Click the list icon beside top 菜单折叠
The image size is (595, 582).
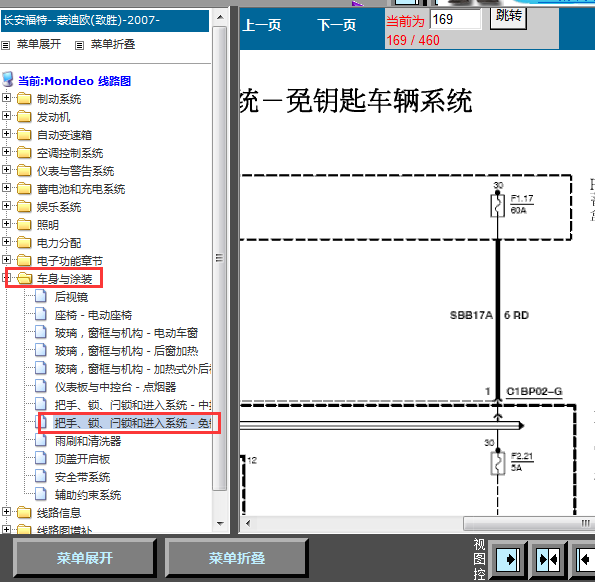pos(79,46)
